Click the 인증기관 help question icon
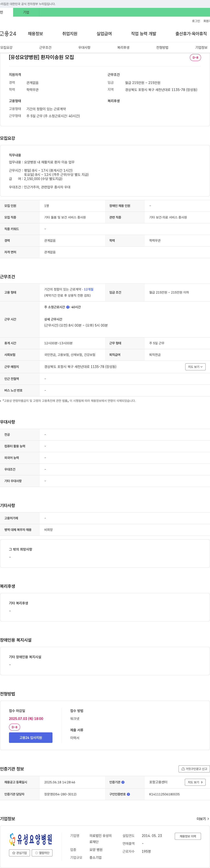The image size is (210, 868). pyautogui.click(x=123, y=782)
